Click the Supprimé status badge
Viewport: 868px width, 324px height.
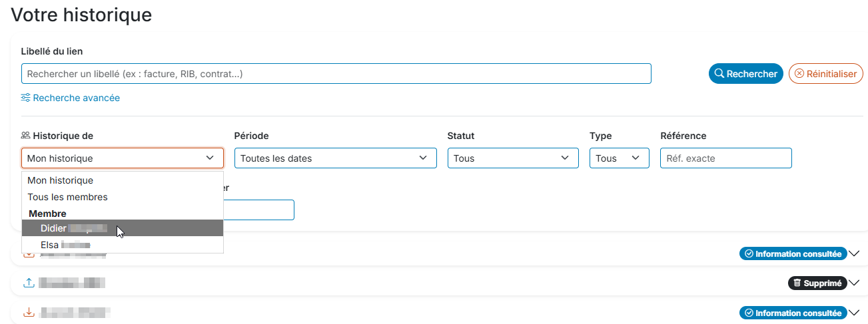coord(817,283)
